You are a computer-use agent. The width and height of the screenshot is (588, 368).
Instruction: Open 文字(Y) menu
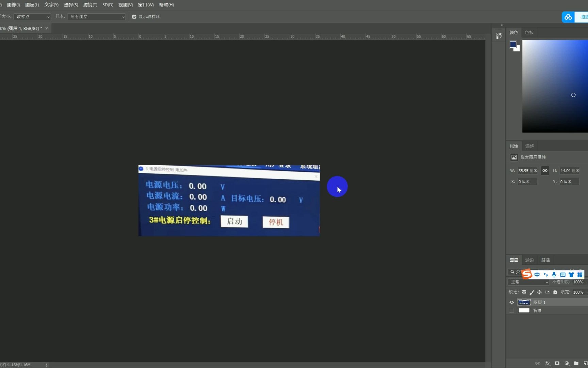pos(51,5)
